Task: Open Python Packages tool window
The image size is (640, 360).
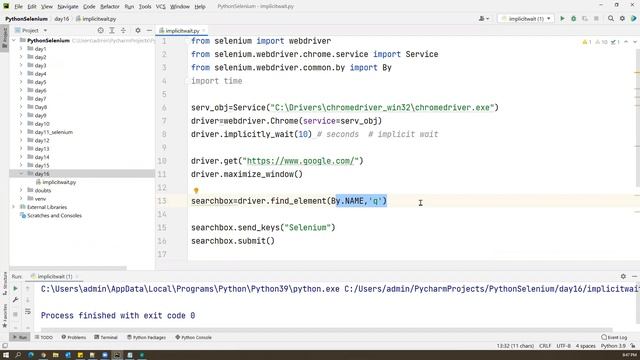Action: pos(146,337)
